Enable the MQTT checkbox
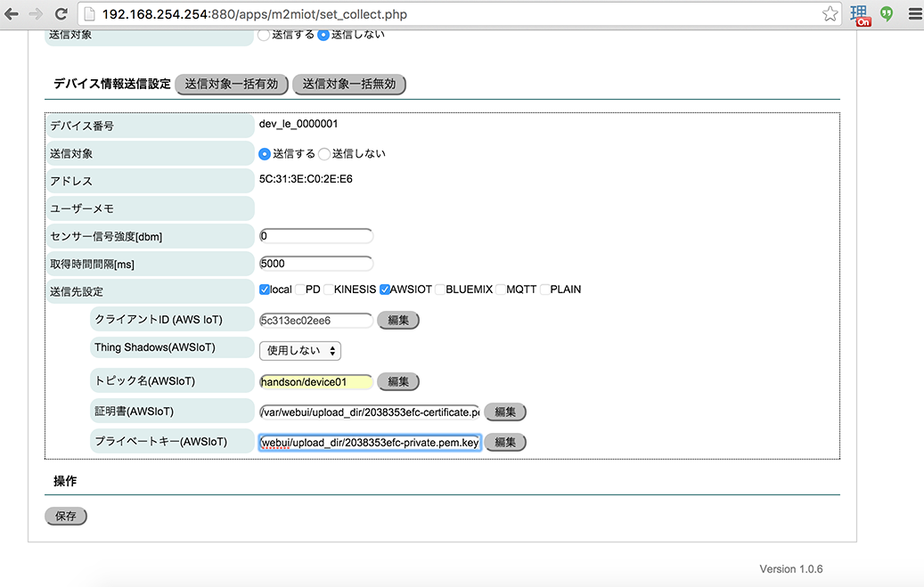This screenshot has height=587, width=924. pyautogui.click(x=500, y=289)
